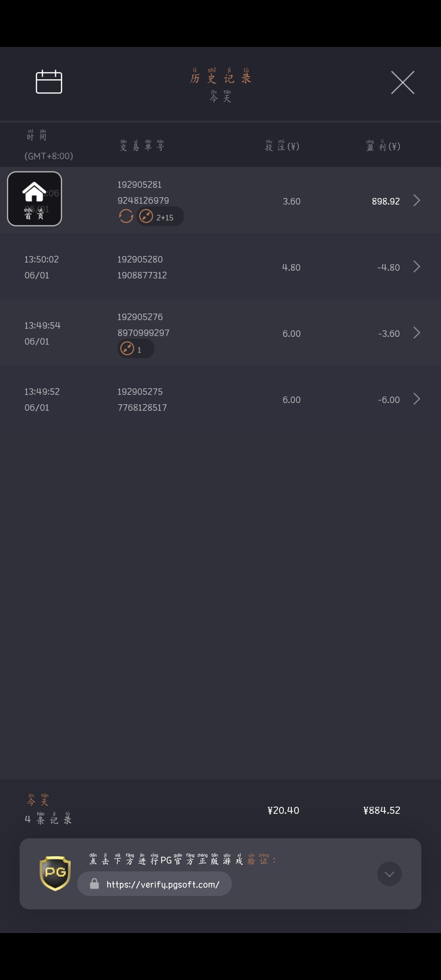Click the 盈利 (¥) column header
The width and height of the screenshot is (441, 980).
[x=383, y=146]
